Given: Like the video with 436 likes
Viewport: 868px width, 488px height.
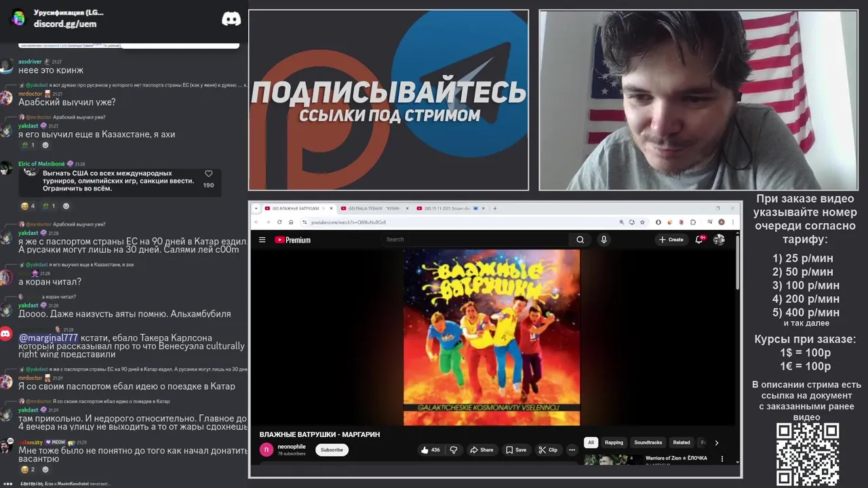Looking at the screenshot, I should (x=431, y=450).
